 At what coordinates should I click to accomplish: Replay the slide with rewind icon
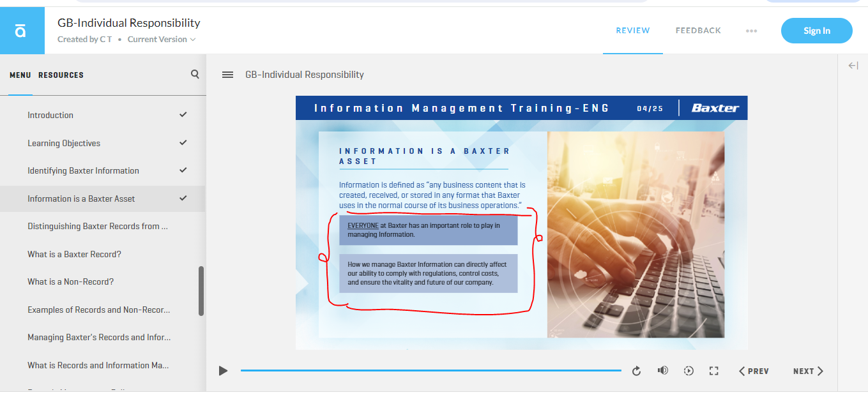(x=636, y=371)
